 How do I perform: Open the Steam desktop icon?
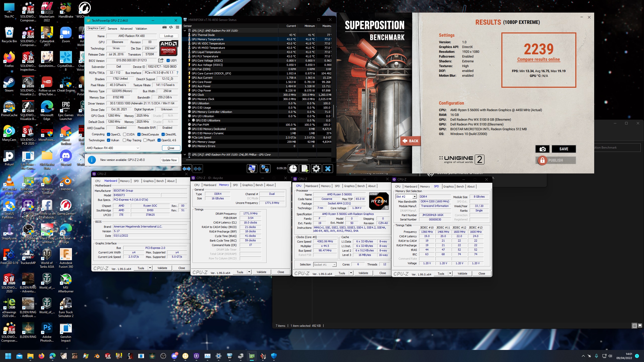tap(9, 84)
